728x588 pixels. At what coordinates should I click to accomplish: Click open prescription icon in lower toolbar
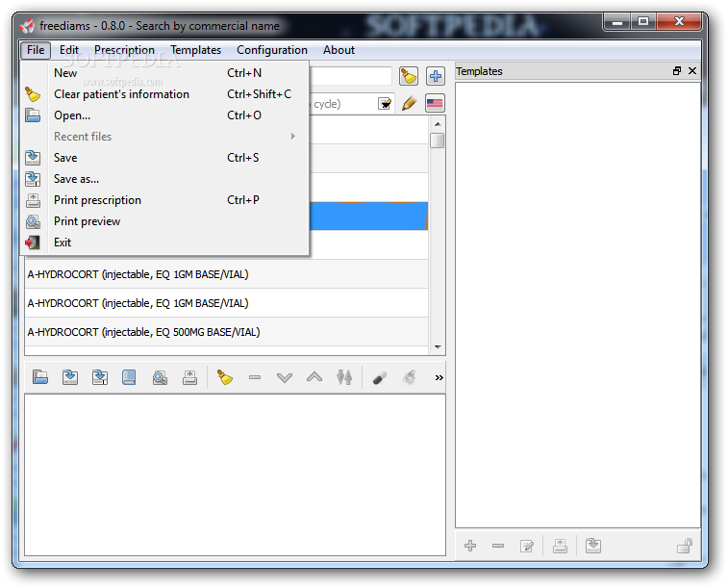coord(40,377)
